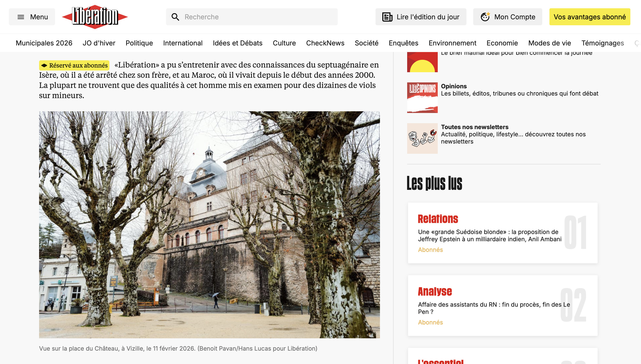Click the search magnifier icon

tap(175, 17)
